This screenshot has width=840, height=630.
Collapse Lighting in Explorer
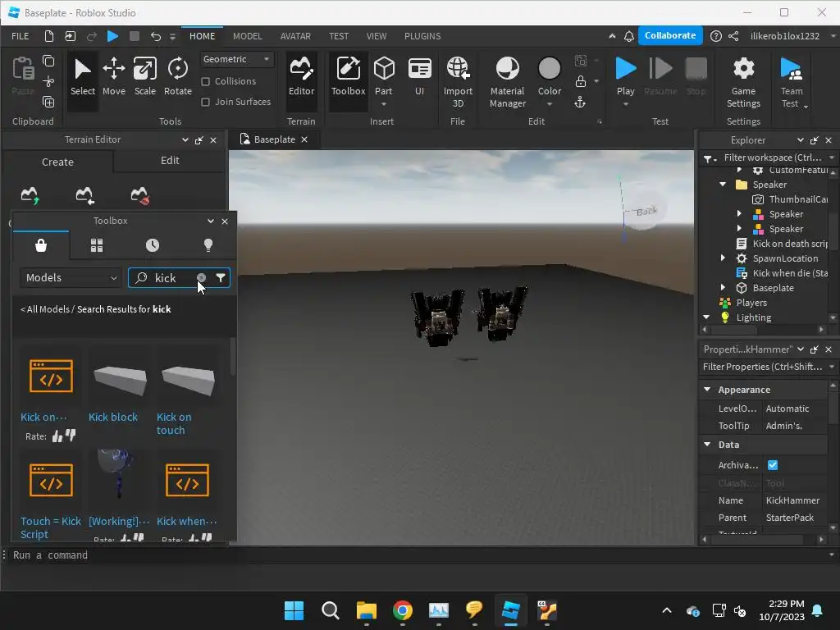point(706,317)
